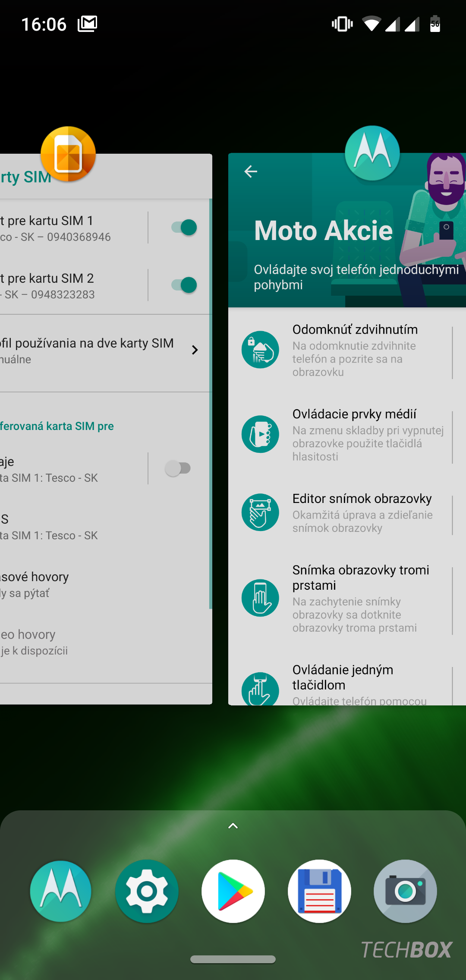
Task: Tap the home navigation pill
Action: (x=233, y=959)
